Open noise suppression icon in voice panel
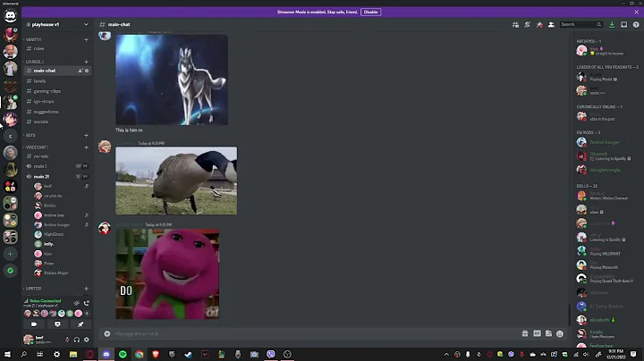 tap(76, 303)
